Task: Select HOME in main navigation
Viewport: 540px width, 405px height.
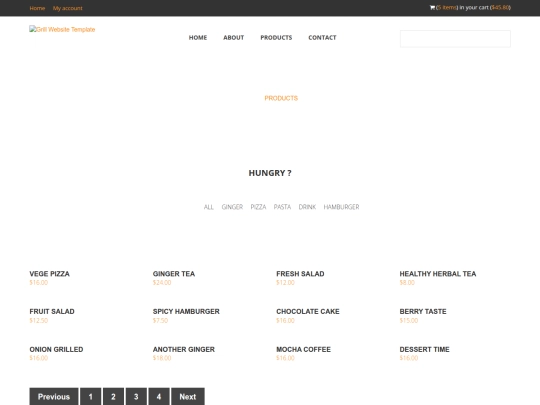Action: click(x=198, y=38)
